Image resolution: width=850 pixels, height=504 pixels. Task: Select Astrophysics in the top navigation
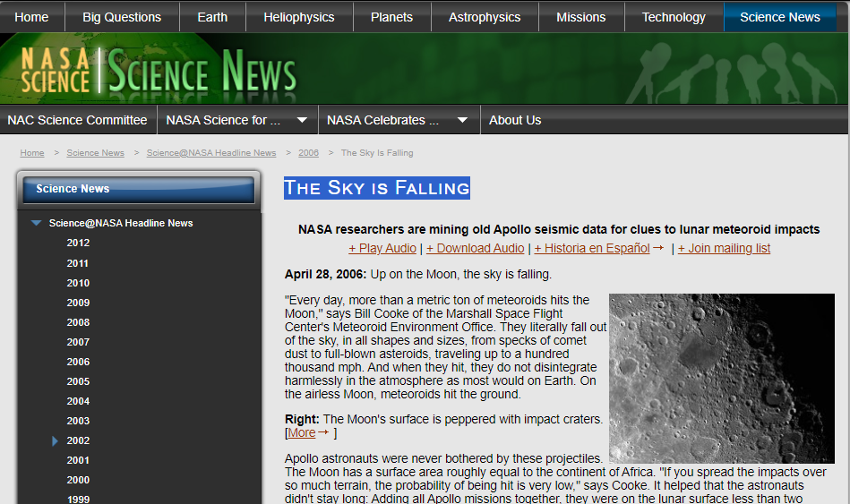point(485,17)
